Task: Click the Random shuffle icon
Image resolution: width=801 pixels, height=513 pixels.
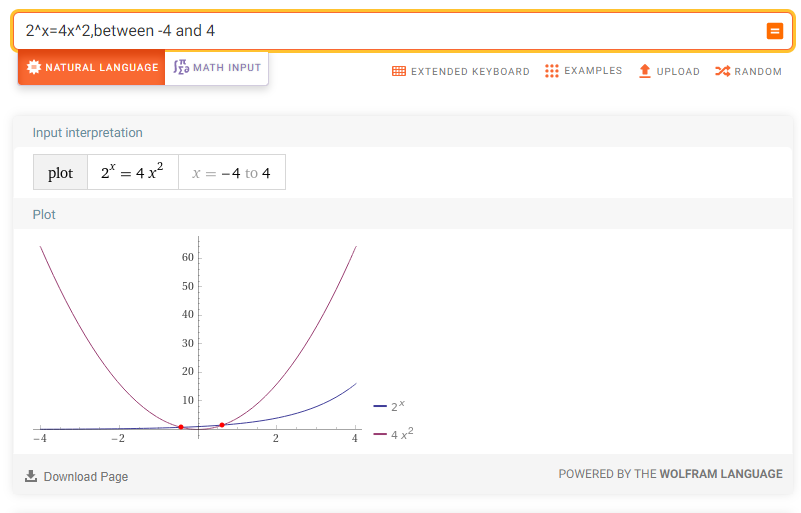Action: click(722, 71)
